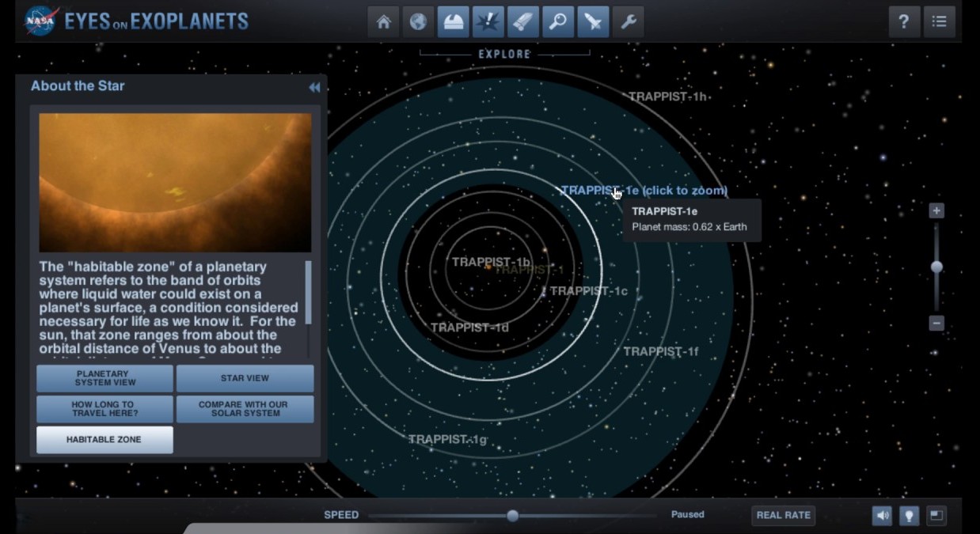Open the magnifying glass search icon
The width and height of the screenshot is (980, 534).
(558, 22)
